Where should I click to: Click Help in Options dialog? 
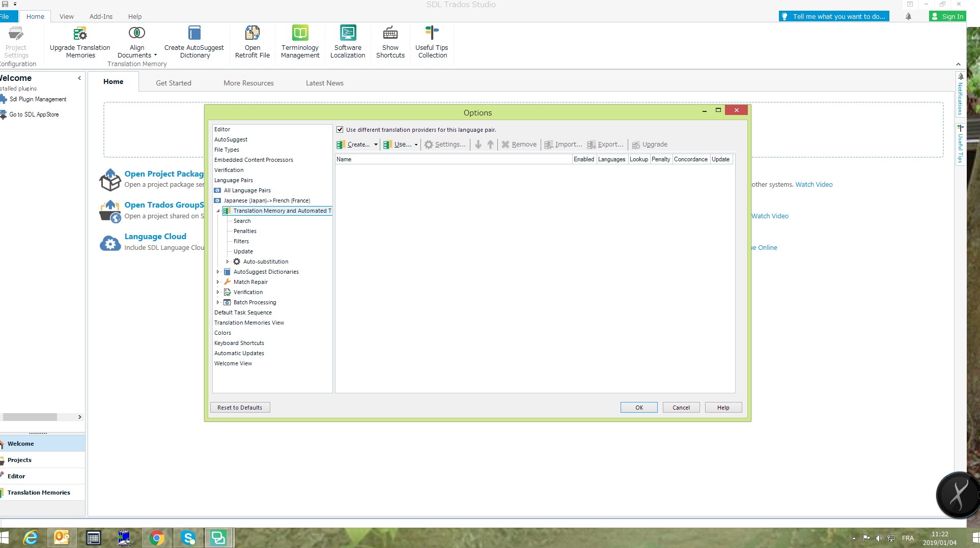tap(723, 408)
